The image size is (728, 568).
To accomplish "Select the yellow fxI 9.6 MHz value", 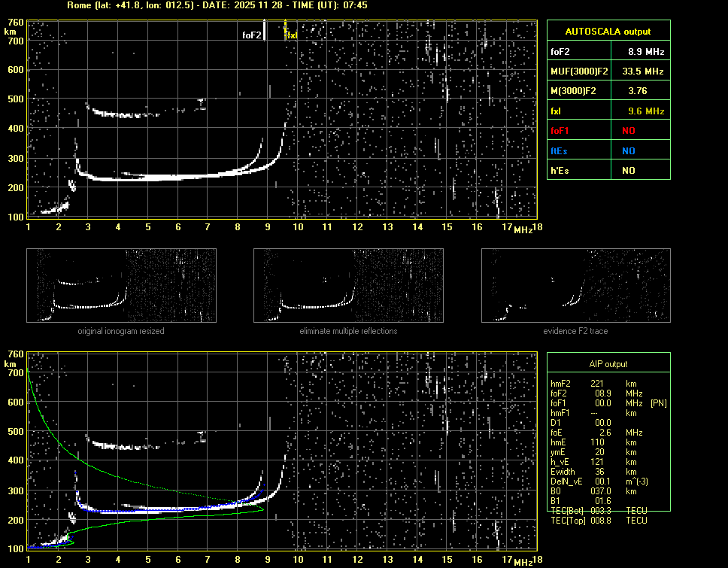I will click(x=646, y=111).
